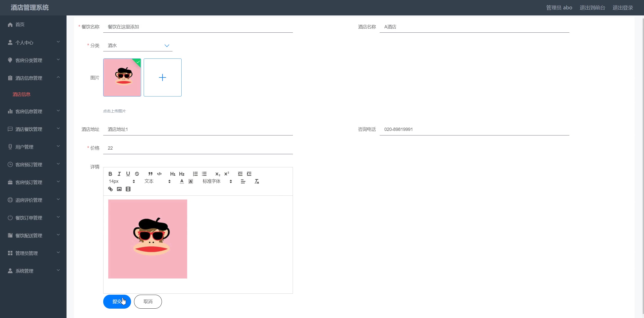
Task: Click the 酒店名称 field showing A酒店
Action: coord(475,27)
